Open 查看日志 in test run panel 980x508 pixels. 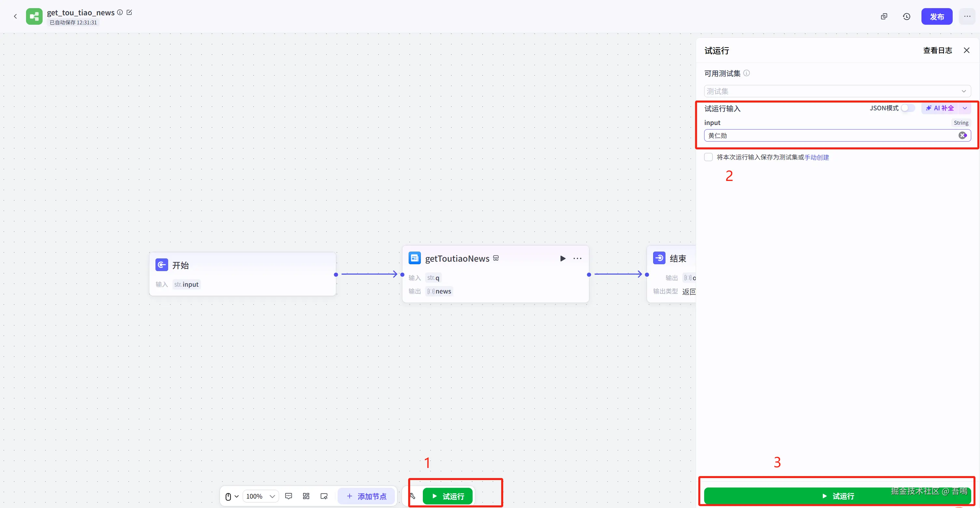click(937, 50)
